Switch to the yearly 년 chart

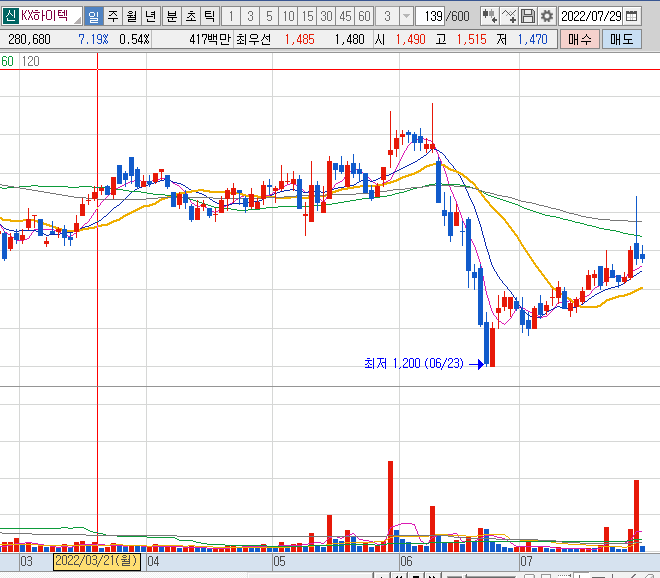click(x=150, y=16)
